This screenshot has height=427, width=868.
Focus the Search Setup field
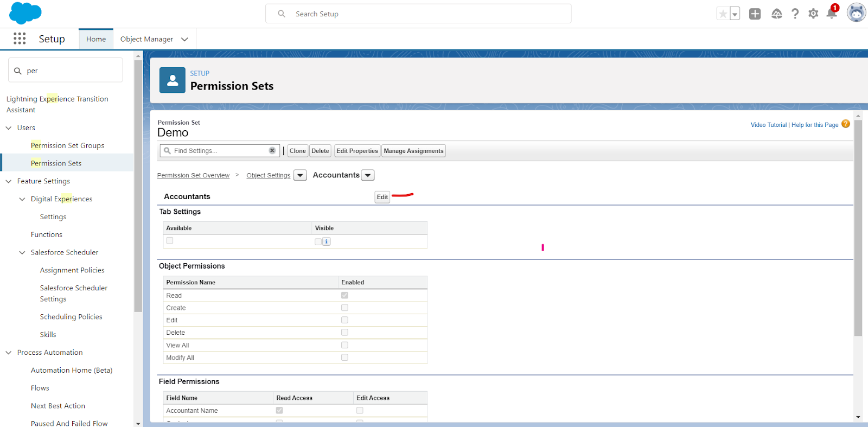pyautogui.click(x=418, y=14)
